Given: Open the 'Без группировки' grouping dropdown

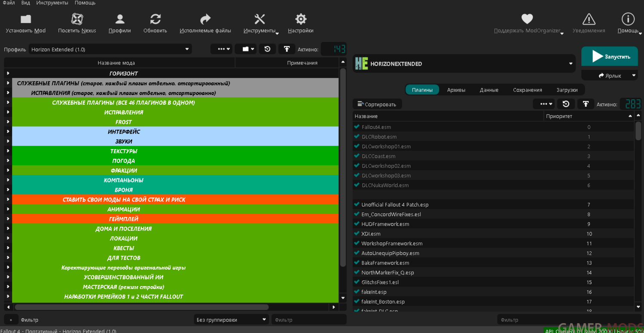Looking at the screenshot, I should click(x=231, y=320).
